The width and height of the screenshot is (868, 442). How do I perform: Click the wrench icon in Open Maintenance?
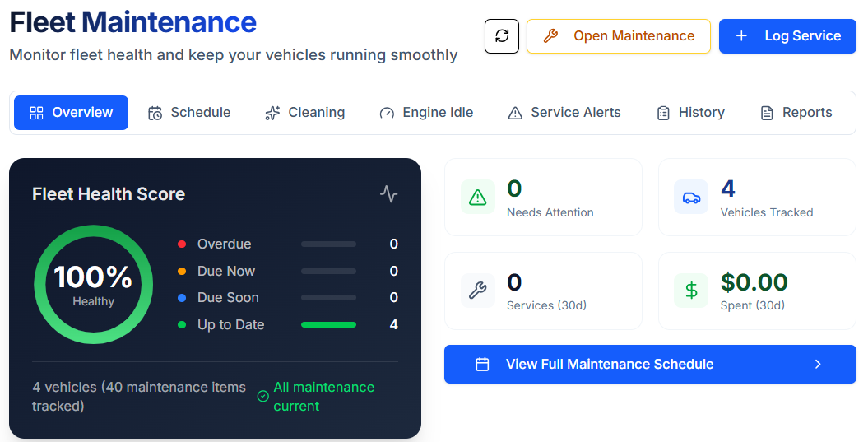(x=550, y=36)
